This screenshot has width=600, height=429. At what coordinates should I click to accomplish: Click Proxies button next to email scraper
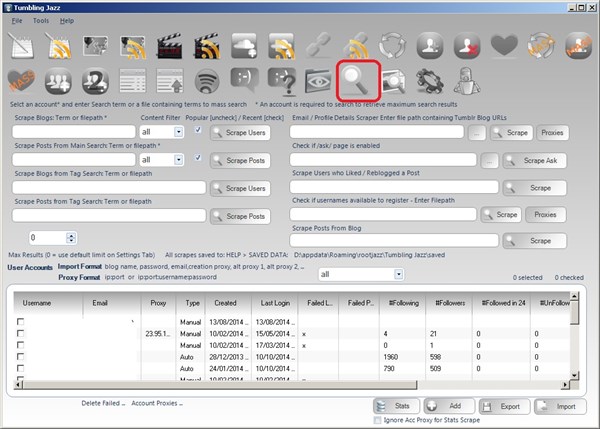coord(552,133)
